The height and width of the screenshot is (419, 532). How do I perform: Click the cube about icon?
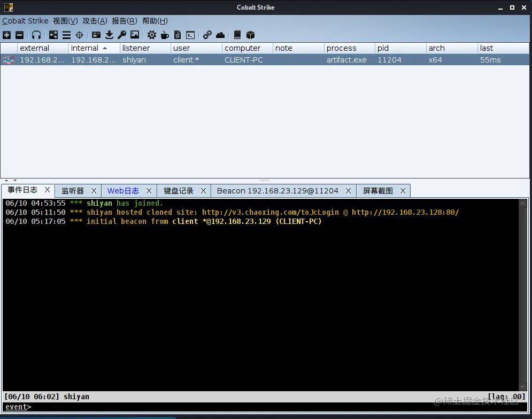250,35
